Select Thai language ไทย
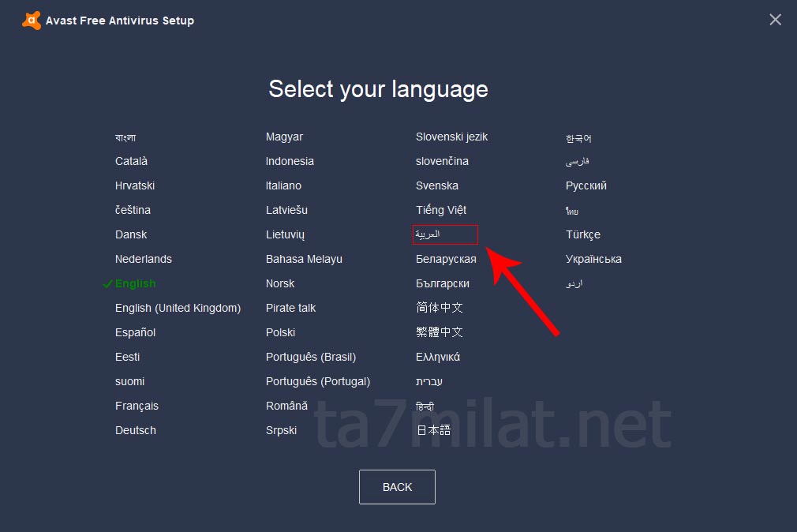797x532 pixels. (572, 211)
